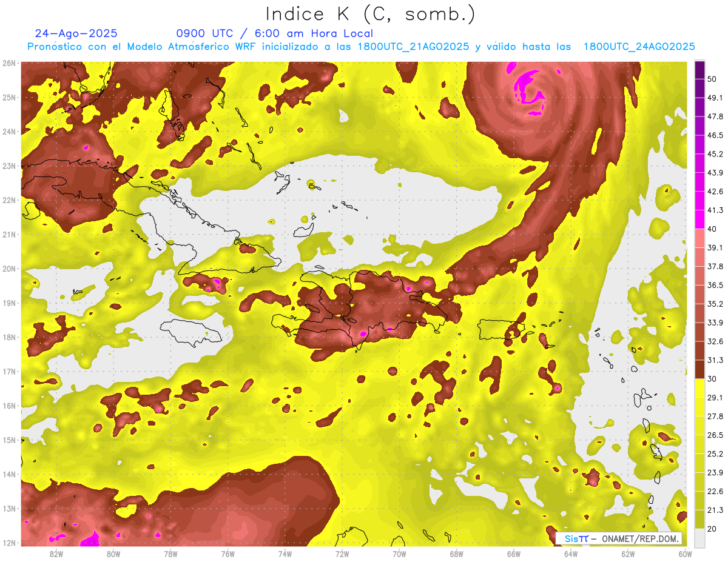This screenshot has height=562, width=728.
Task: Click the "0900 UTC / 6:00 am Hora Local" text
Action: (274, 33)
